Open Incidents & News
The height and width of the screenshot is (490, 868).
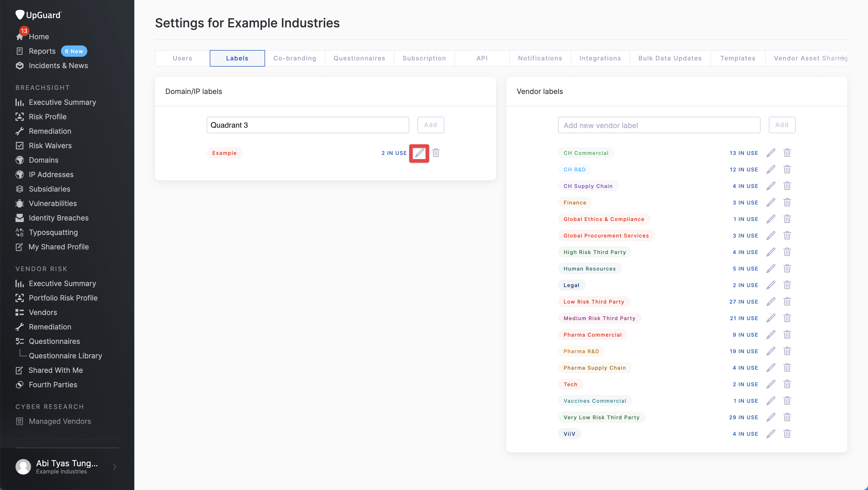(x=58, y=66)
